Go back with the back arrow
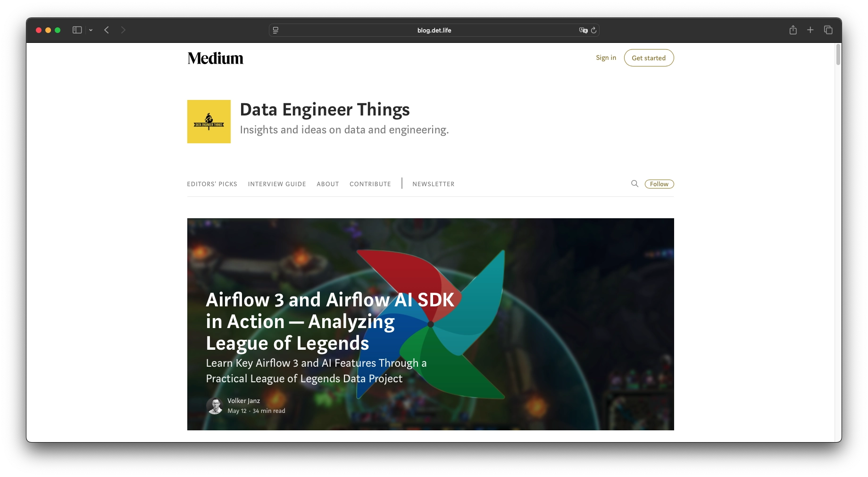 pos(107,30)
